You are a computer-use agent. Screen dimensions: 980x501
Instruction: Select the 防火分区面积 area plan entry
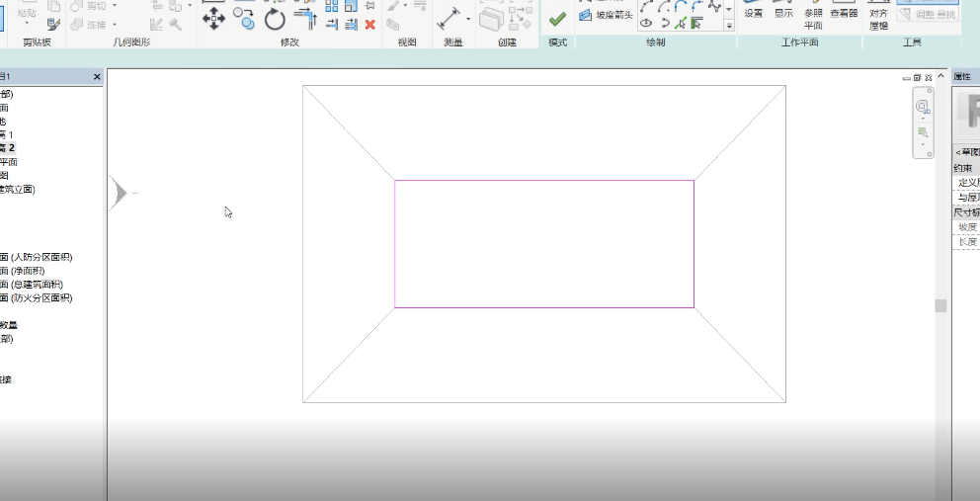click(37, 298)
